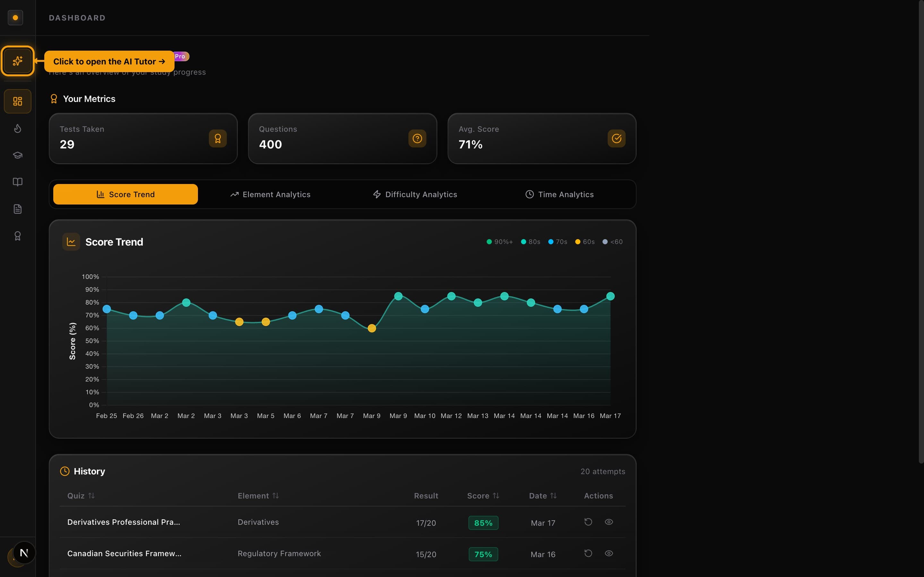Toggle the 60s legend item

pyautogui.click(x=584, y=242)
